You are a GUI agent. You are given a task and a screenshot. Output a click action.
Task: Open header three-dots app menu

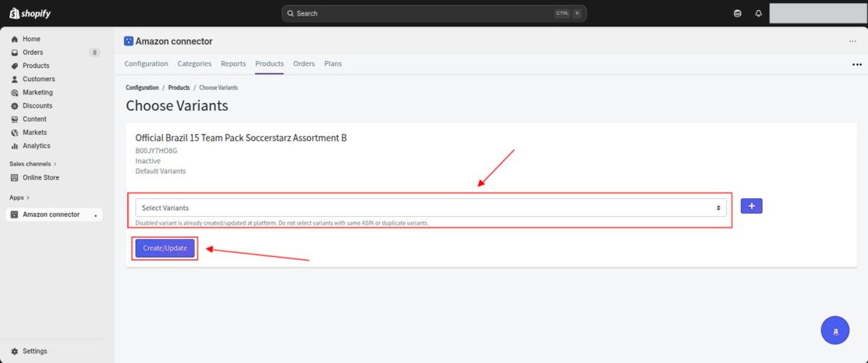(x=852, y=42)
